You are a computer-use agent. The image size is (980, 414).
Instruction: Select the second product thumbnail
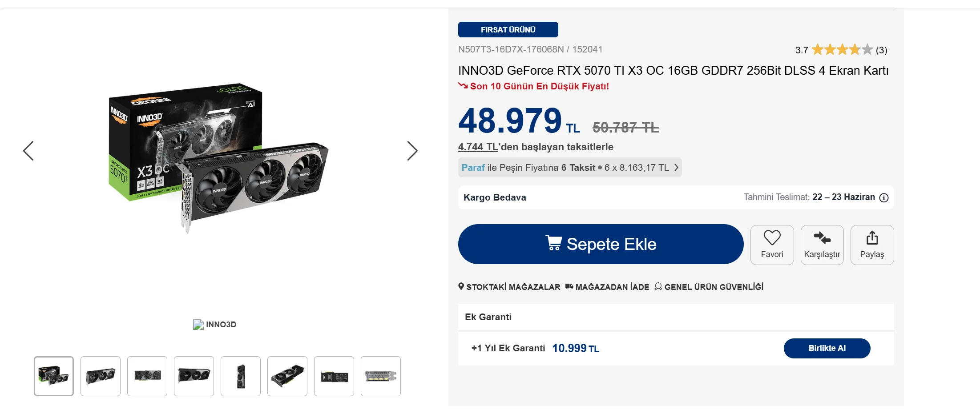tap(101, 376)
